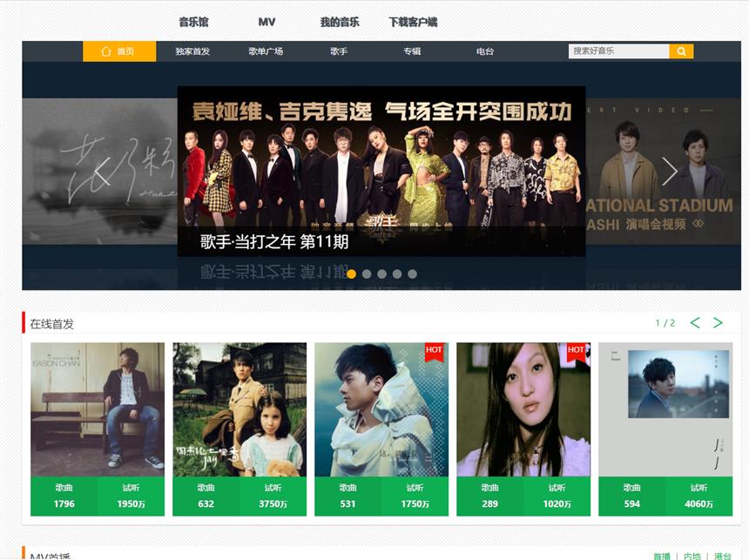This screenshot has height=560, width=749.
Task: Open the MV top menu item
Action: point(267,22)
